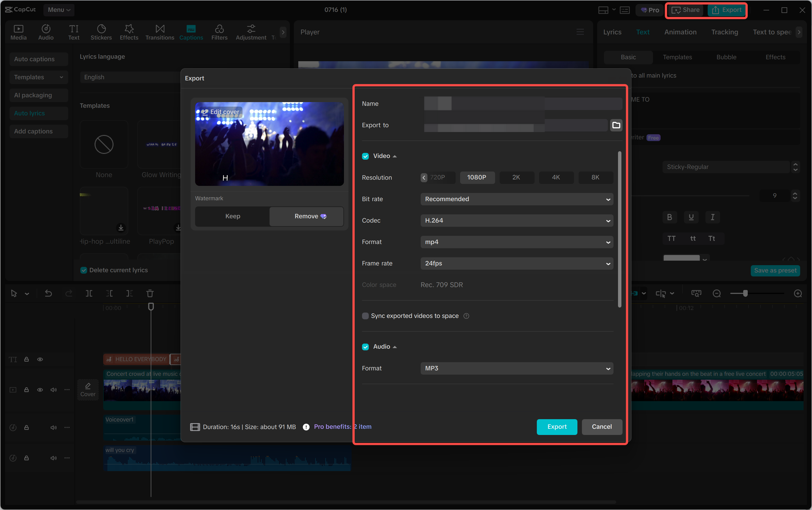Image resolution: width=812 pixels, height=510 pixels.
Task: Switch to the Animation tab
Action: click(x=680, y=32)
